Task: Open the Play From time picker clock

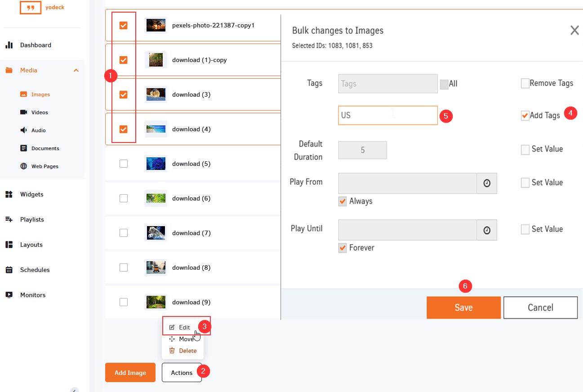Action: point(487,183)
